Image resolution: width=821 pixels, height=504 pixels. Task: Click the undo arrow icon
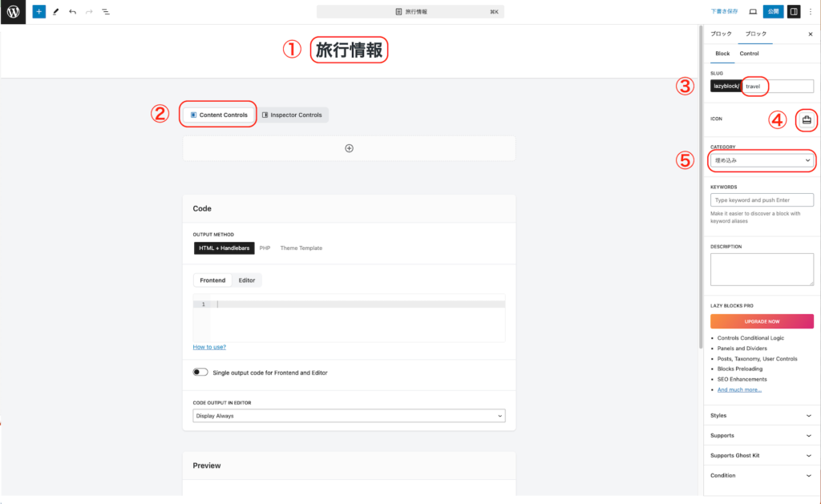tap(73, 12)
